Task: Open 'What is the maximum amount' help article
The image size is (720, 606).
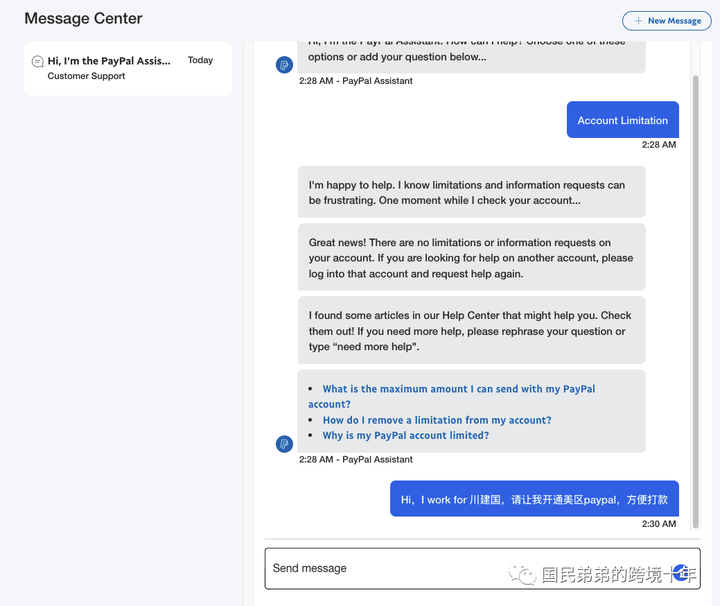Action: tap(458, 389)
